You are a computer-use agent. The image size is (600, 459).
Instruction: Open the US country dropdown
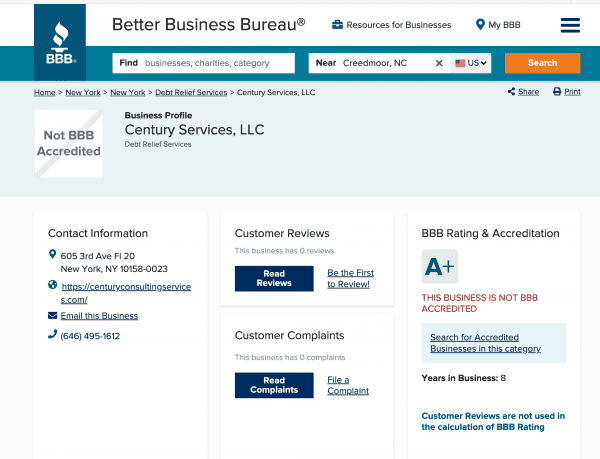pyautogui.click(x=471, y=63)
